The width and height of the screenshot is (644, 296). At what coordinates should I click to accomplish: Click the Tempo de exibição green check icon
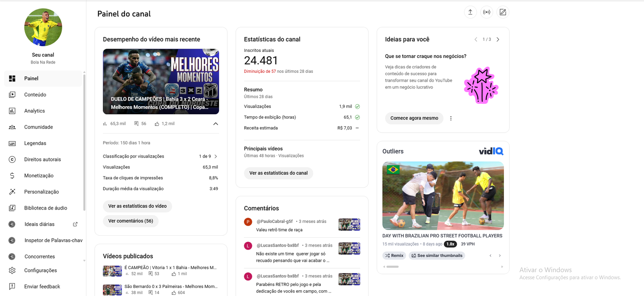pos(357,117)
